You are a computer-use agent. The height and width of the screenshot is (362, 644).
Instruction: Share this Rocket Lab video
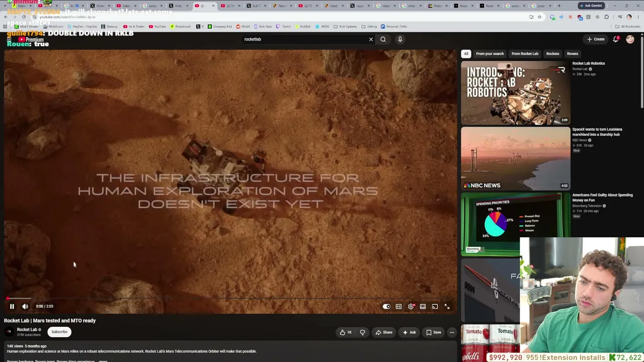(x=383, y=332)
